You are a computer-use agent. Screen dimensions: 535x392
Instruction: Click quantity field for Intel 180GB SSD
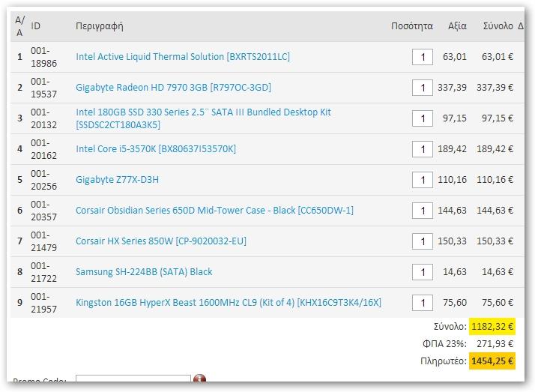coord(423,118)
